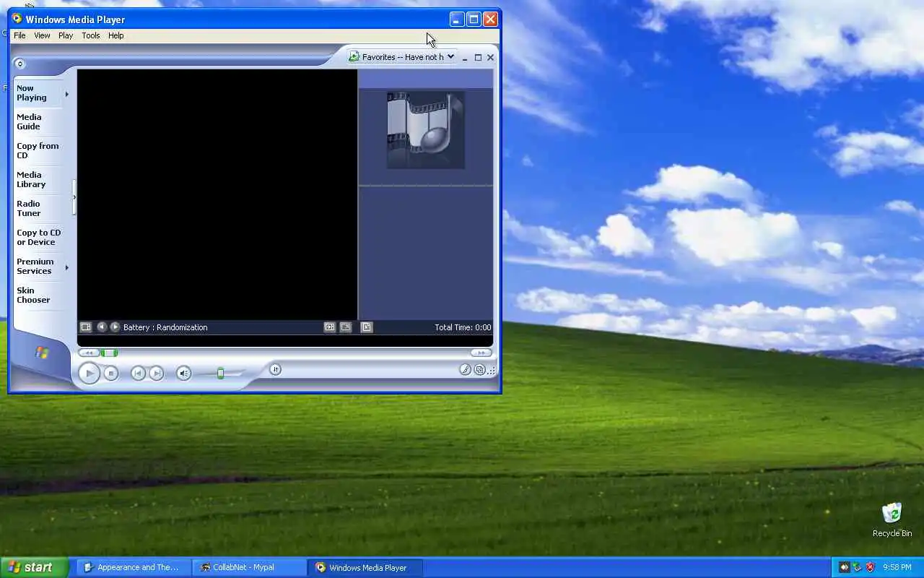Open the Play menu
The width and height of the screenshot is (924, 578).
pyautogui.click(x=66, y=35)
